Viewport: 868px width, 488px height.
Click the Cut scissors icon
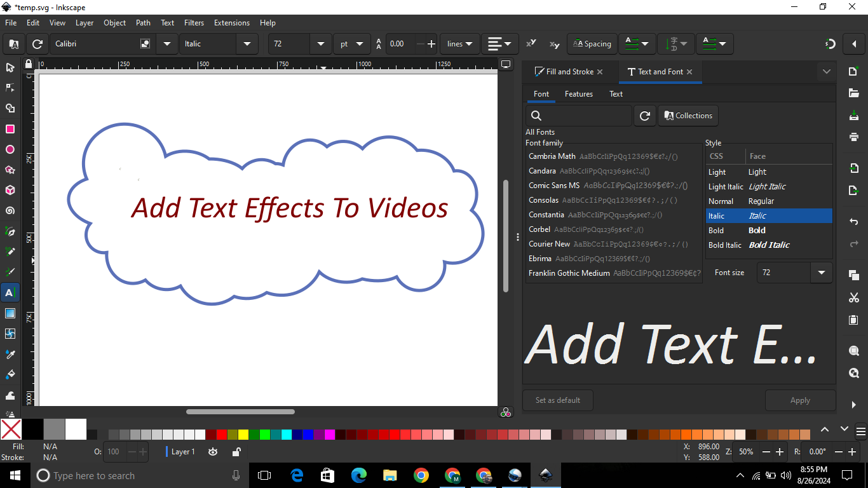pos(853,297)
